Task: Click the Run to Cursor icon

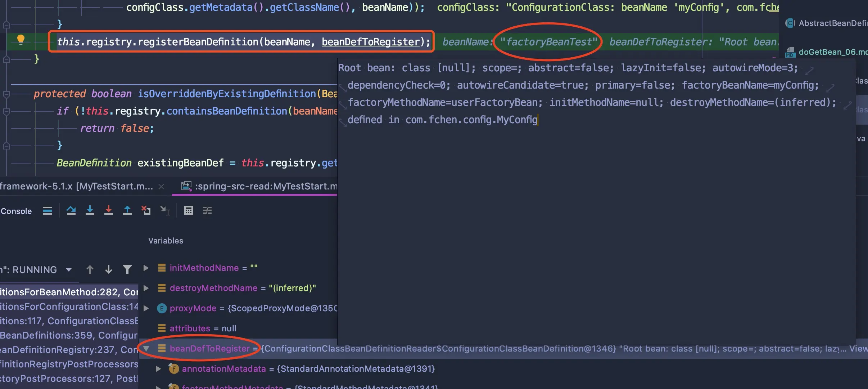Action: 165,211
